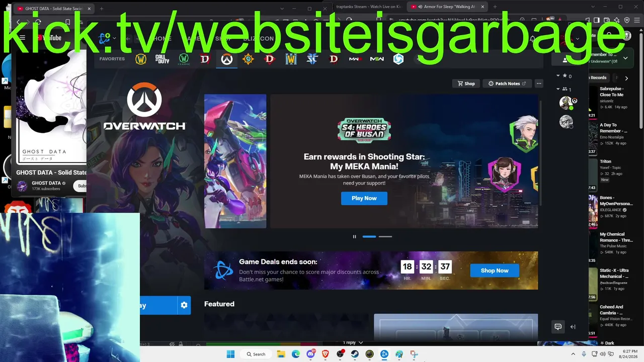The image size is (644, 362).
Task: Open File Explorer from the taskbar
Action: click(x=281, y=354)
